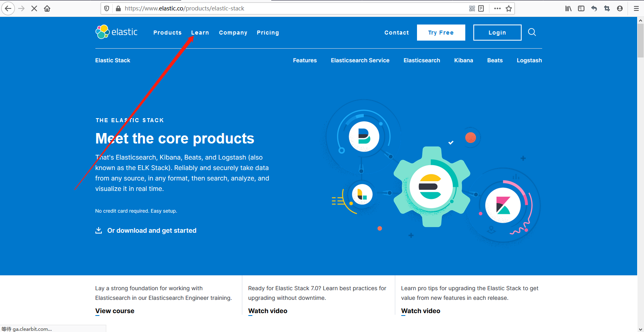The width and height of the screenshot is (644, 332).
Task: Select Elastic Stack sub-navigation heading
Action: [113, 60]
